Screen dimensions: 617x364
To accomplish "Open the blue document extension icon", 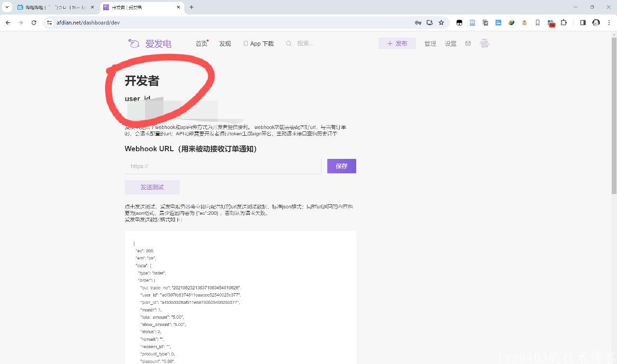I will click(472, 23).
